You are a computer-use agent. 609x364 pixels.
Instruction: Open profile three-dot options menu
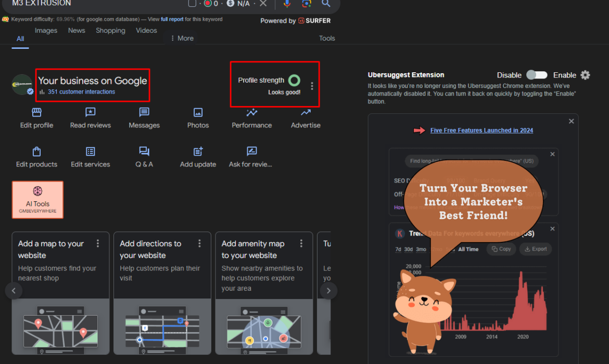pyautogui.click(x=312, y=86)
